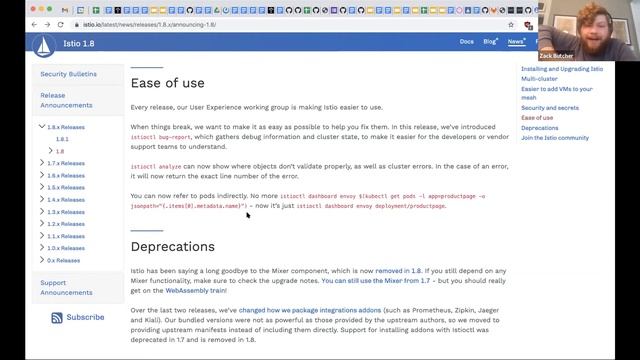The image size is (640, 360).
Task: Expand the 1.6.x Releases node
Action: [42, 175]
